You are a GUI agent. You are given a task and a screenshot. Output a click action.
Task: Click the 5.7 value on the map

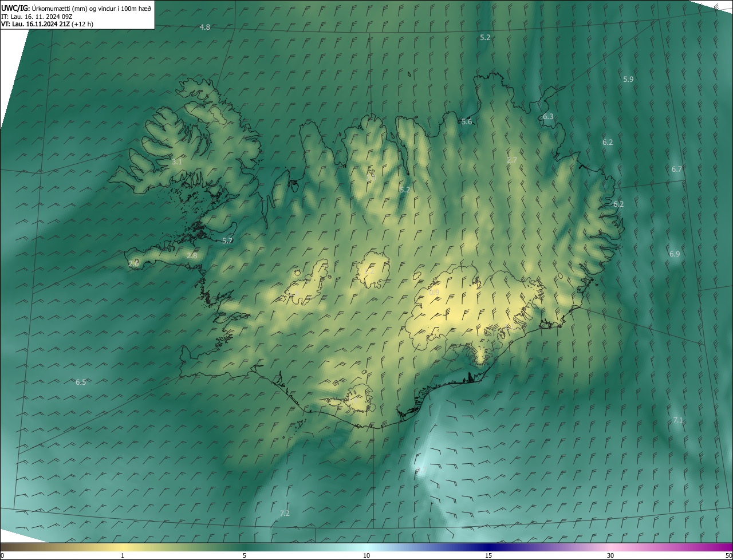click(x=227, y=241)
